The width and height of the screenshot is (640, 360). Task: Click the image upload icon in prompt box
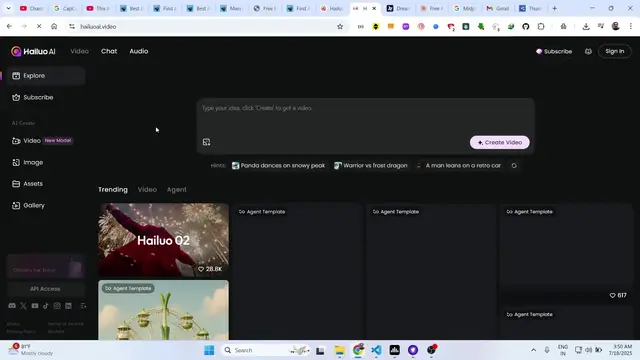point(207,142)
